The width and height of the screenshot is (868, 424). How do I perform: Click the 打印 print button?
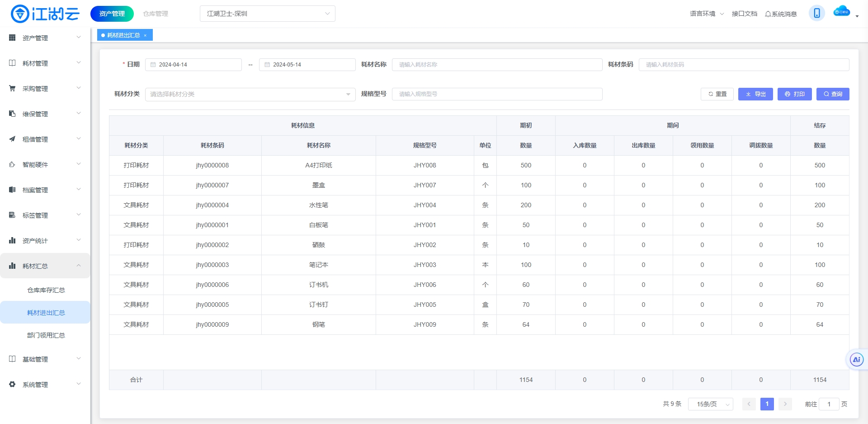[x=795, y=94]
